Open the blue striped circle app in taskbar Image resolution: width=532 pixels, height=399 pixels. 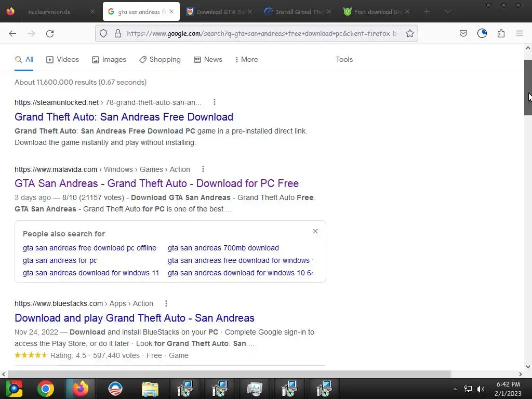pyautogui.click(x=115, y=389)
